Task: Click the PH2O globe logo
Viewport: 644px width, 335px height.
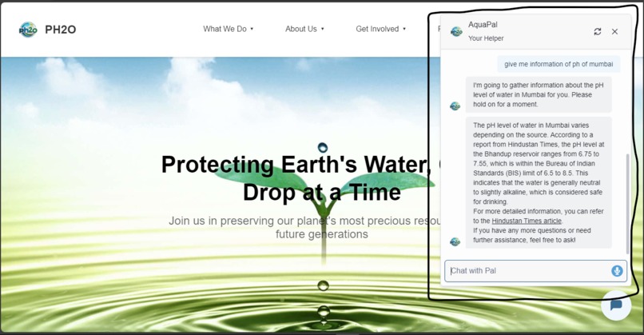Action: tap(28, 30)
